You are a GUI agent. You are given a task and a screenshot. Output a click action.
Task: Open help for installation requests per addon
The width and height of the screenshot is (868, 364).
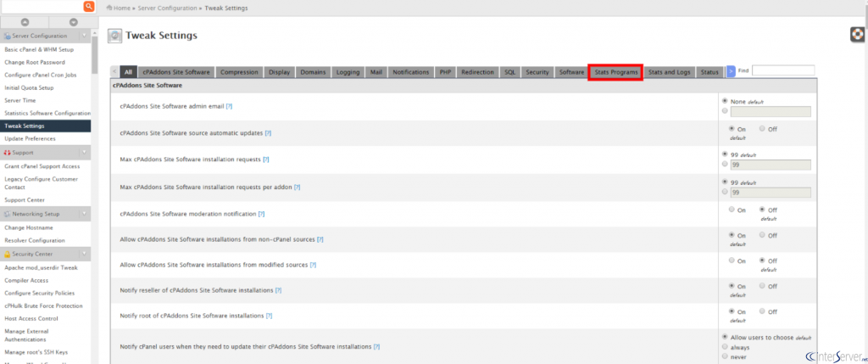pos(297,188)
